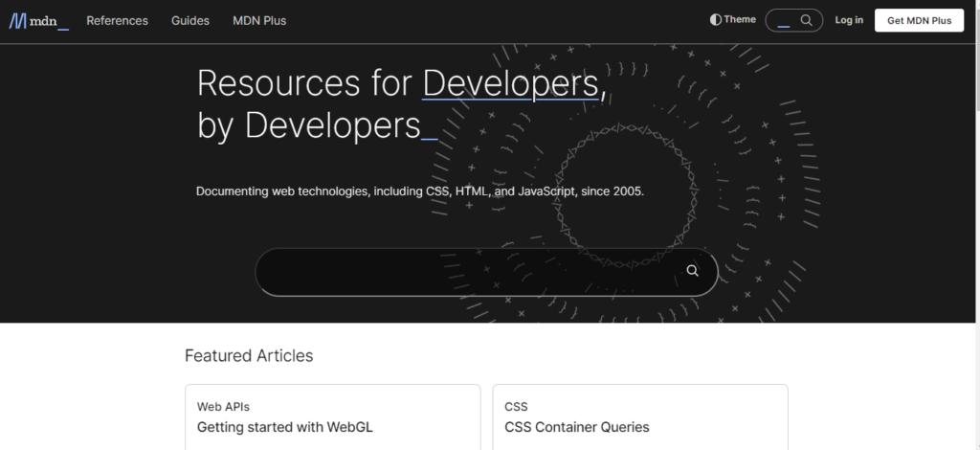The width and height of the screenshot is (980, 450).
Task: Open the MDN Plus menu
Action: [x=259, y=21]
